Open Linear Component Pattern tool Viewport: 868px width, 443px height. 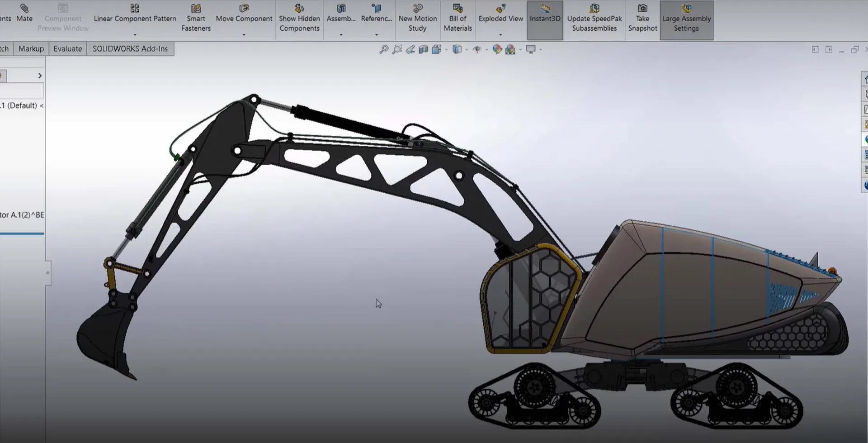(x=135, y=13)
